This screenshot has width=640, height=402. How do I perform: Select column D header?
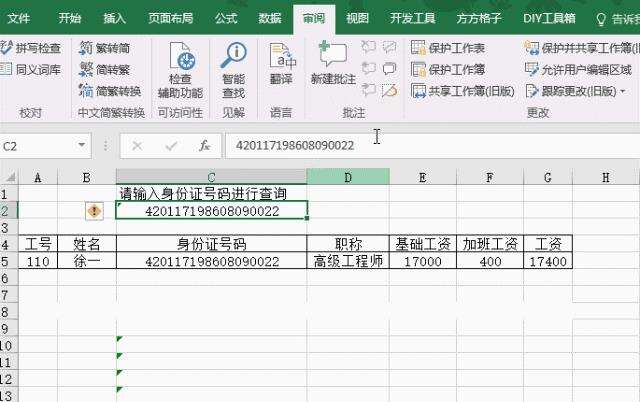[348, 178]
